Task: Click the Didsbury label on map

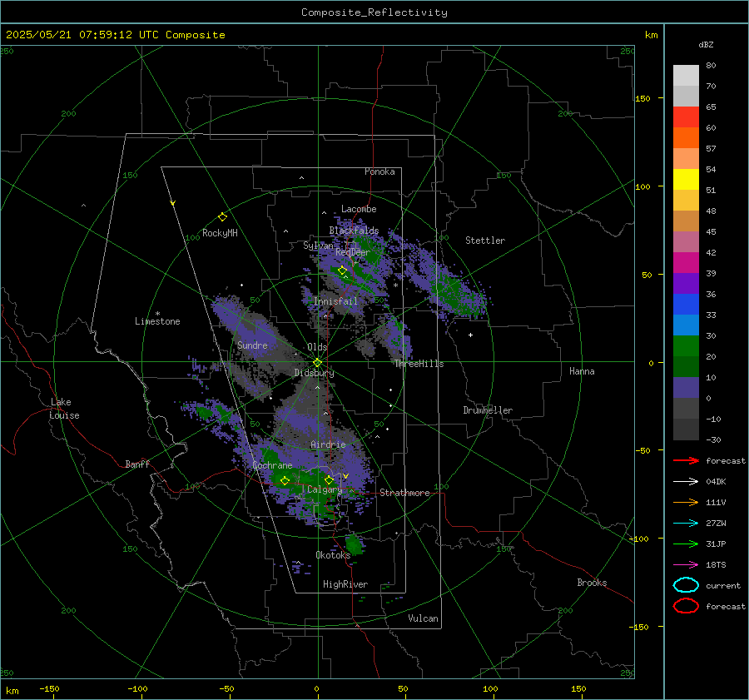Action: [x=314, y=373]
